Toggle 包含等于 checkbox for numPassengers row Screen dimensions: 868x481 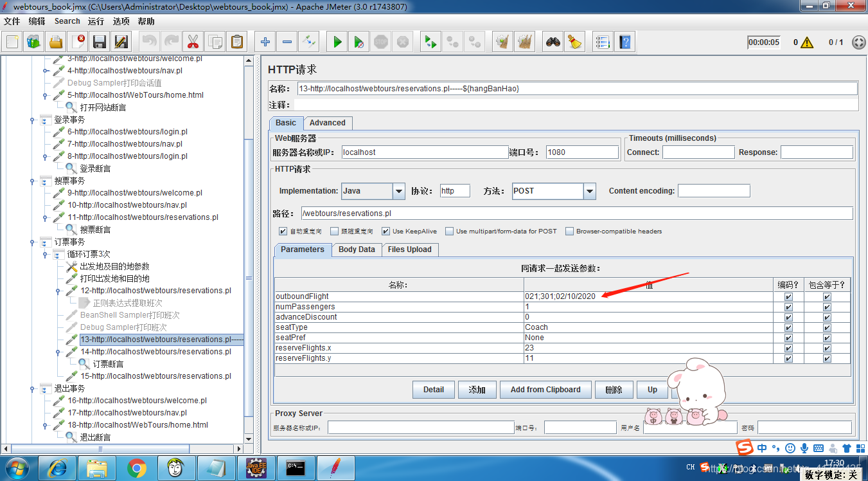coord(827,307)
